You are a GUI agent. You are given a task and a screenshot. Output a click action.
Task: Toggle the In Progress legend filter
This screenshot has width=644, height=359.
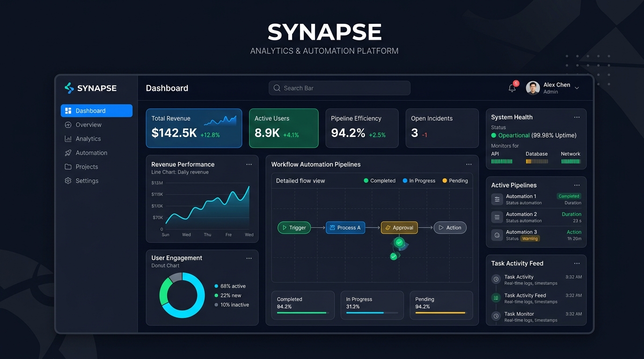[x=419, y=181]
